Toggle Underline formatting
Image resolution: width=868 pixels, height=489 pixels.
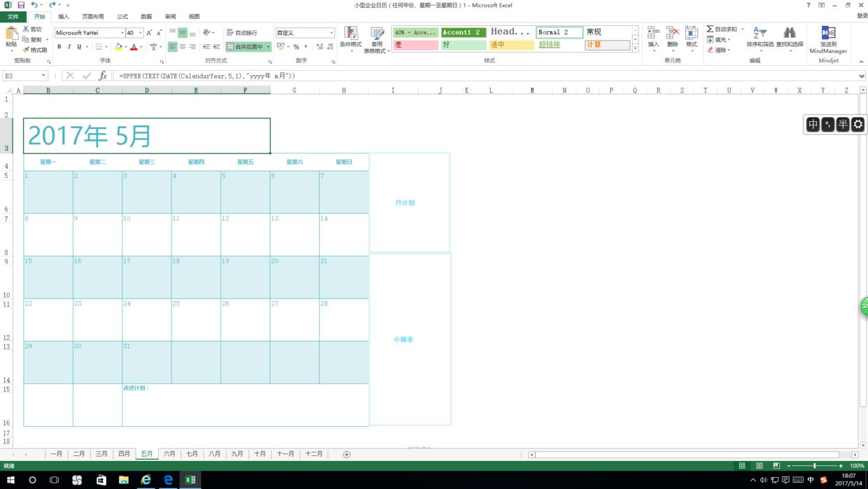point(79,47)
